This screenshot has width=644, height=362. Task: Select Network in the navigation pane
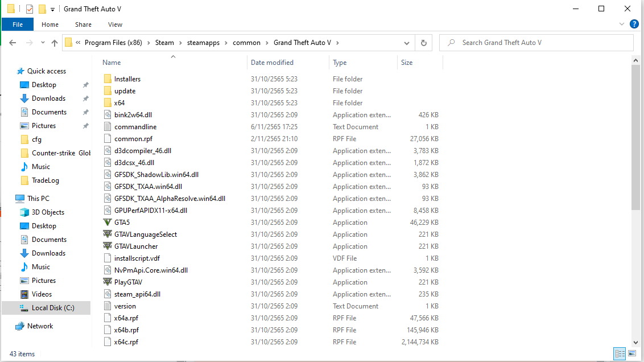coord(39,326)
